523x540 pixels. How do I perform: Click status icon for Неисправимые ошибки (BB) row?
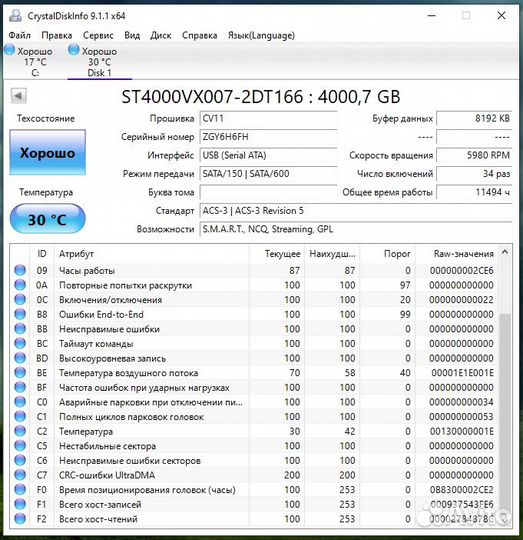(x=20, y=329)
